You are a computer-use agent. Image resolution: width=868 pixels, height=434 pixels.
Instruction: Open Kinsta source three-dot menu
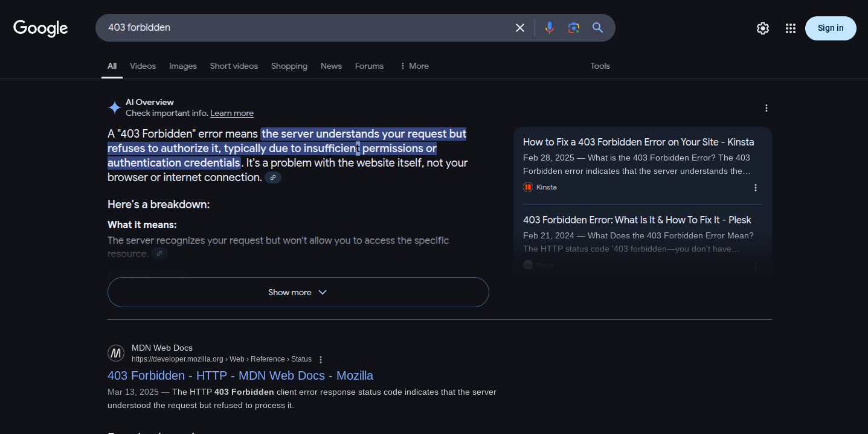[756, 188]
